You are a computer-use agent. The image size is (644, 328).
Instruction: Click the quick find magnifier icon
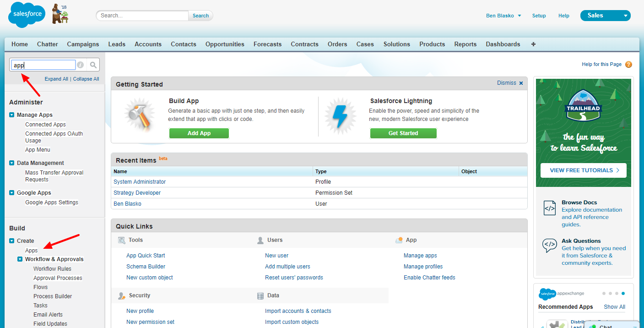pos(93,65)
